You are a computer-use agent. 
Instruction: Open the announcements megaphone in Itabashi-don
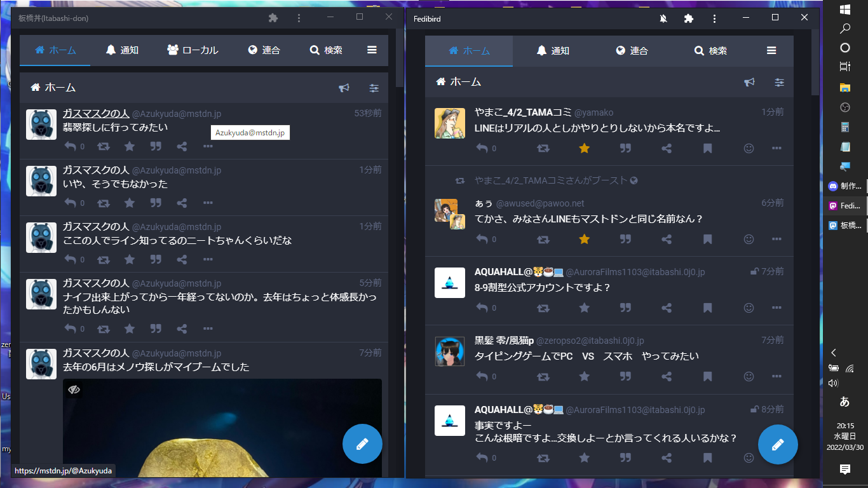point(344,88)
